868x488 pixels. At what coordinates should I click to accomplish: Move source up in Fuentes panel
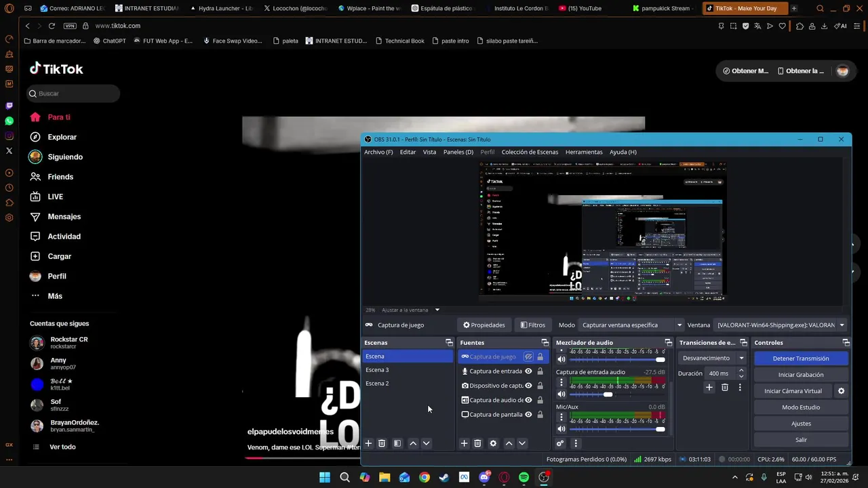coord(509,443)
